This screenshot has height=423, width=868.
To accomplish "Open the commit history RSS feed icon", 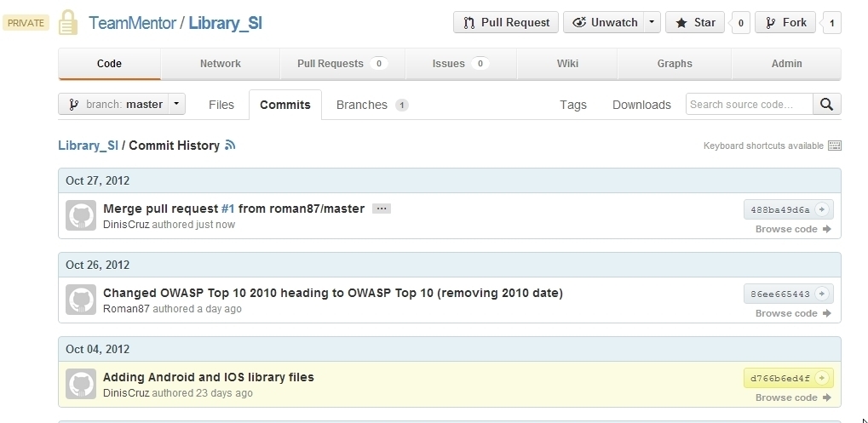I will [230, 146].
